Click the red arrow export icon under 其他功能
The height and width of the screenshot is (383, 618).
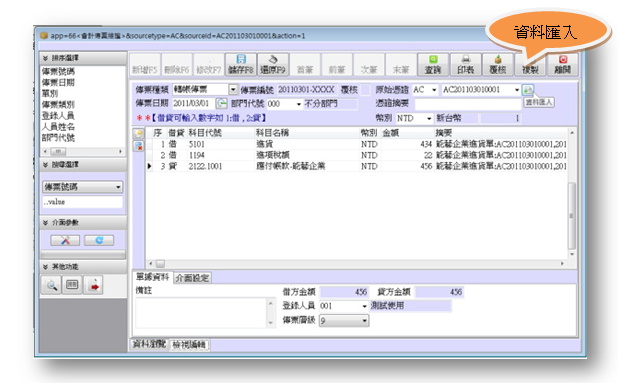93,285
